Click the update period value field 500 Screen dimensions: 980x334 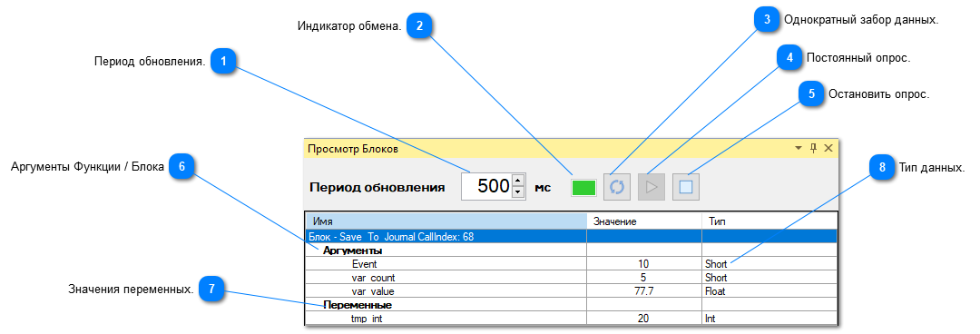pos(486,186)
